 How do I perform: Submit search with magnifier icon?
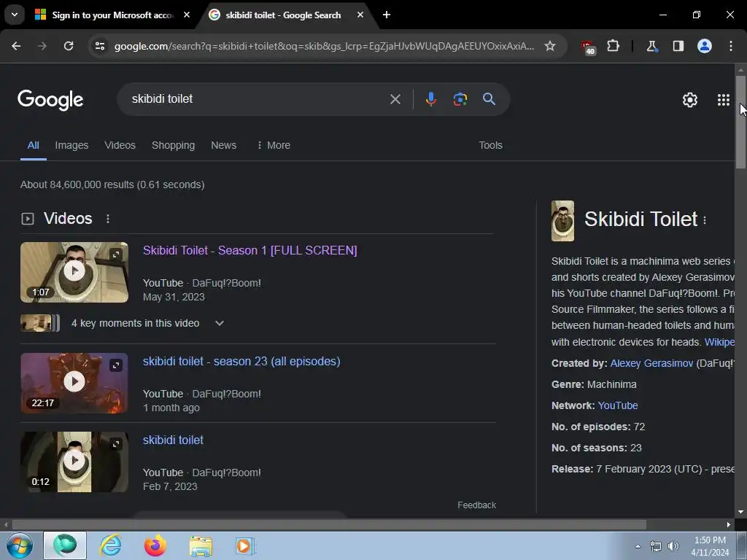click(x=489, y=99)
